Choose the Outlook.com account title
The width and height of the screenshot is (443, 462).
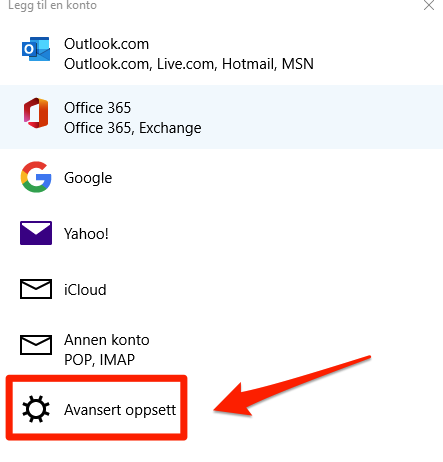point(106,44)
